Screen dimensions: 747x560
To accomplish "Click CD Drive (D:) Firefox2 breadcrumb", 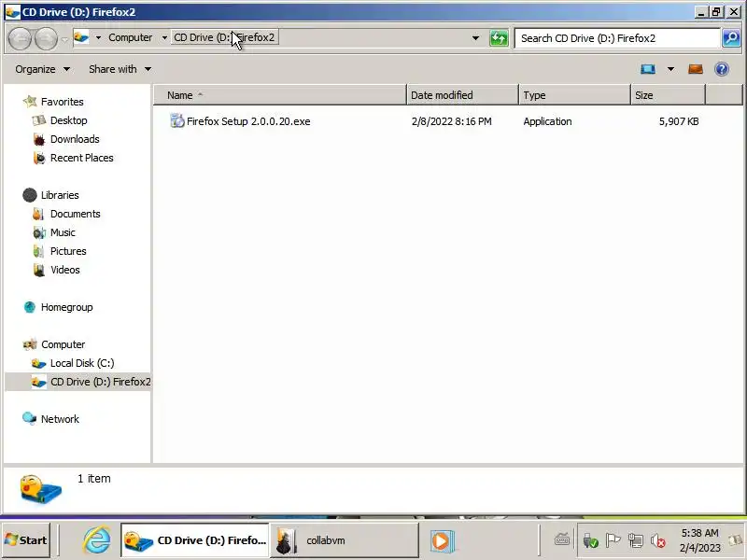I will pos(224,37).
